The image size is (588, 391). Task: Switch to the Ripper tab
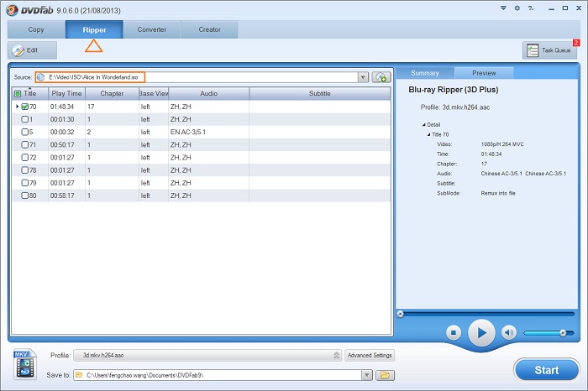pos(94,29)
